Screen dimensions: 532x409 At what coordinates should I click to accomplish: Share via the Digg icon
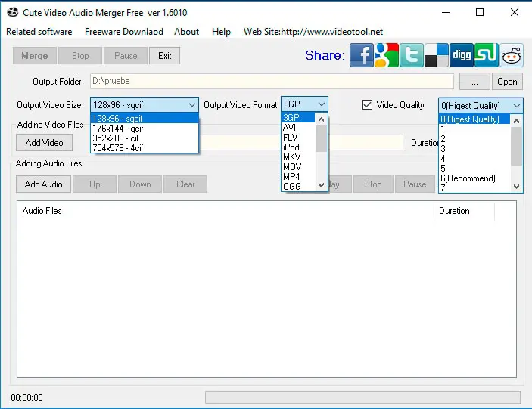pos(462,55)
